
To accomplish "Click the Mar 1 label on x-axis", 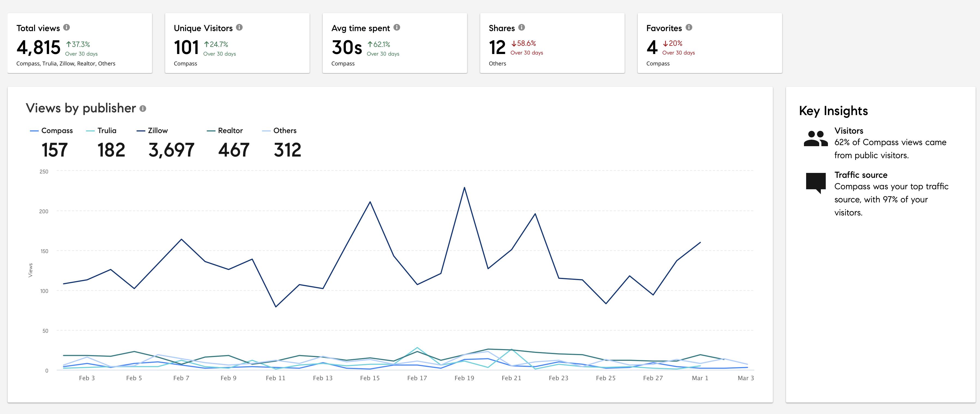I will tap(700, 378).
